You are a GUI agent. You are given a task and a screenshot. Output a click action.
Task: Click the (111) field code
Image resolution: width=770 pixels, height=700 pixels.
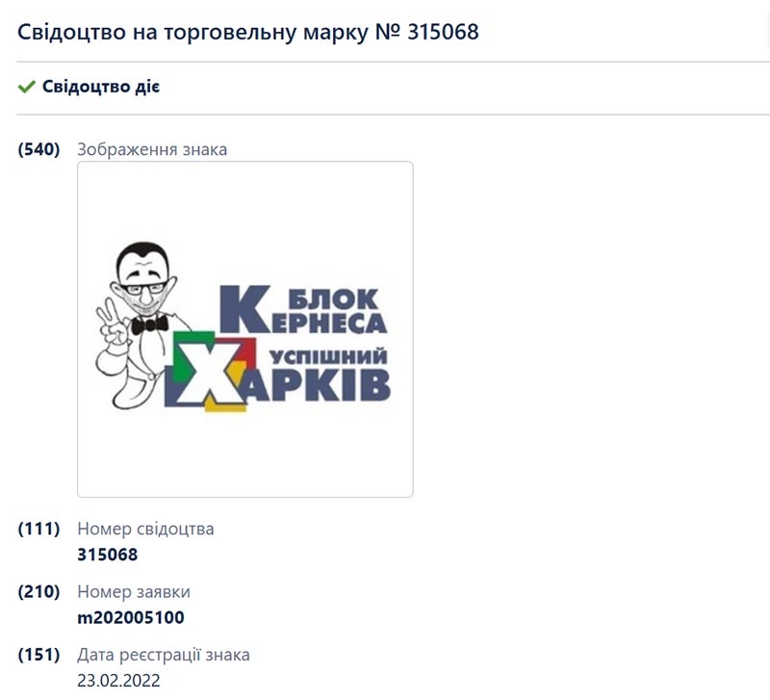tap(38, 529)
